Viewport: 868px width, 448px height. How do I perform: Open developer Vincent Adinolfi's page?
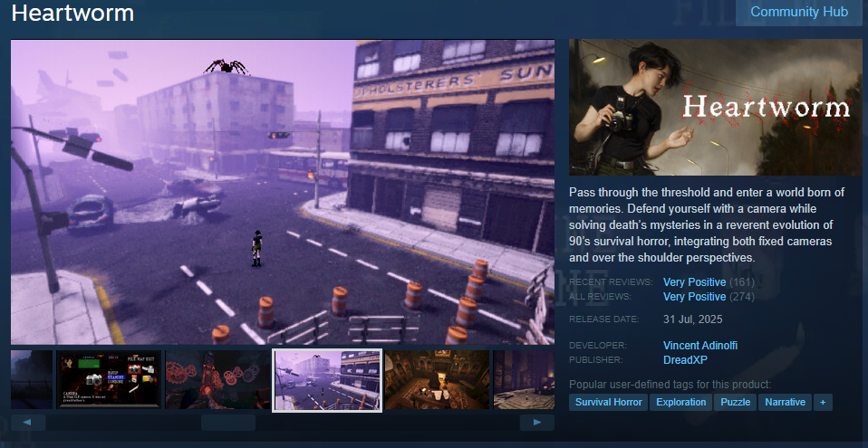(700, 346)
